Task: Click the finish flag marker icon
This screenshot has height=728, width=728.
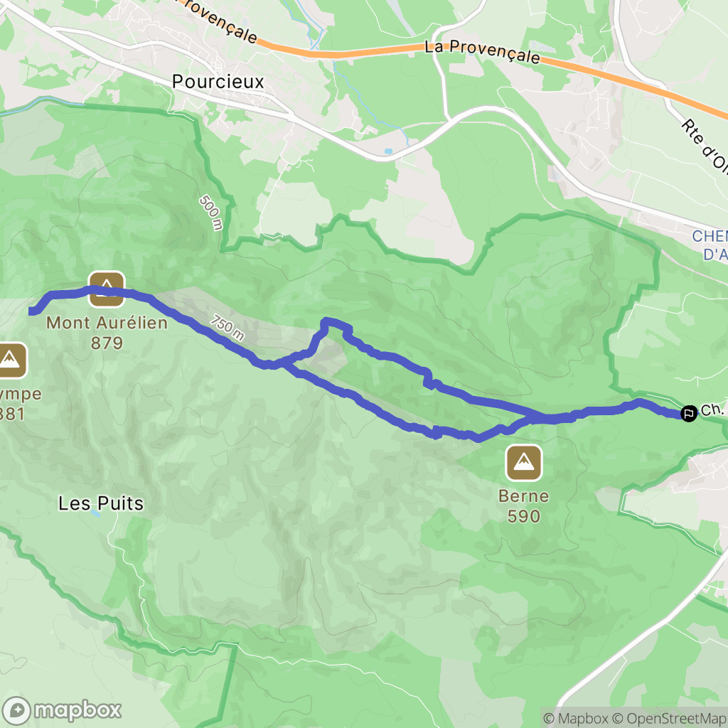Action: tap(688, 413)
